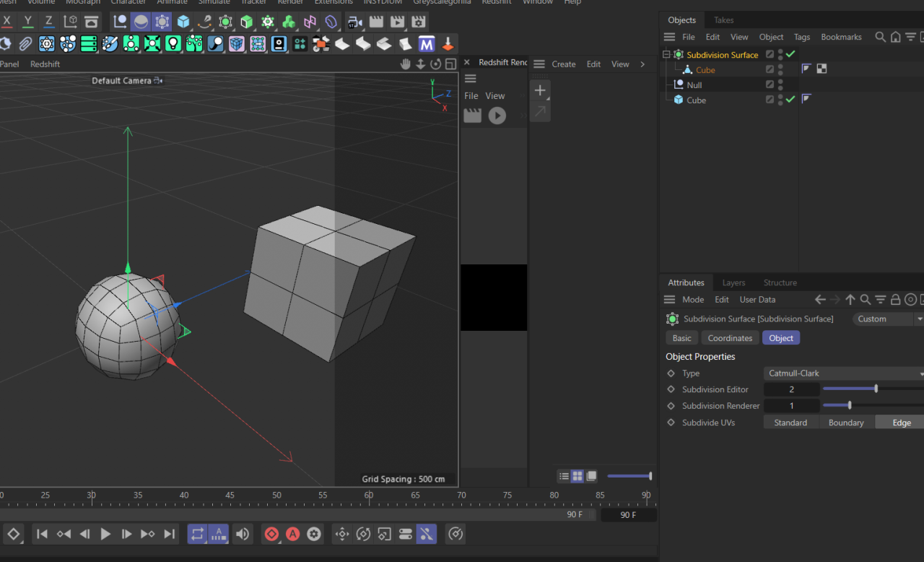Toggle Subdivision Surface enabled green checkmark
The image size is (924, 562).
point(790,54)
